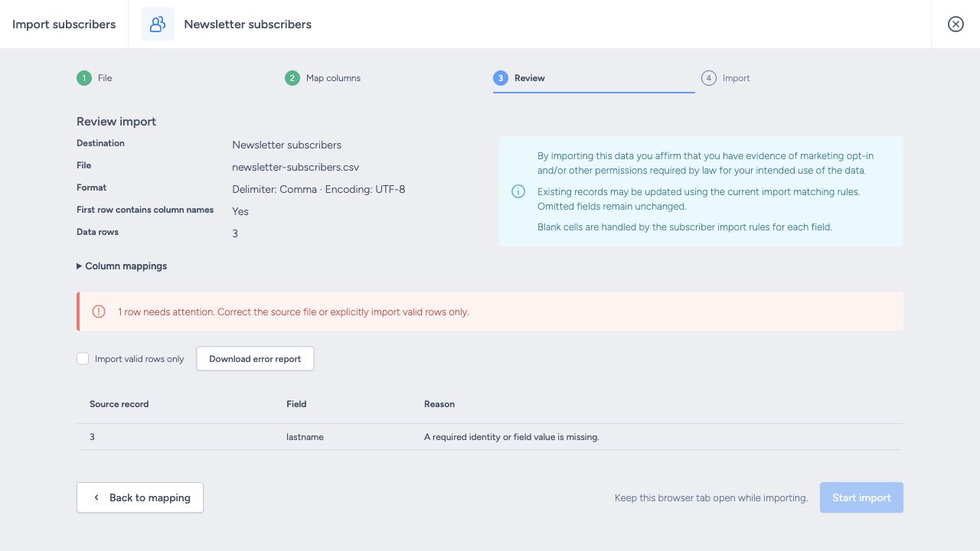980x551 pixels.
Task: Click the Yes value for first row
Action: click(240, 211)
